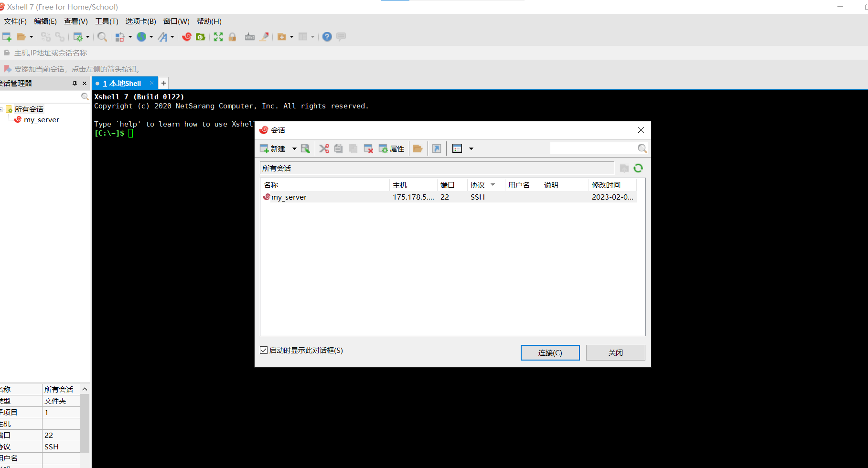Click the blue help question mark icon

[x=327, y=37]
